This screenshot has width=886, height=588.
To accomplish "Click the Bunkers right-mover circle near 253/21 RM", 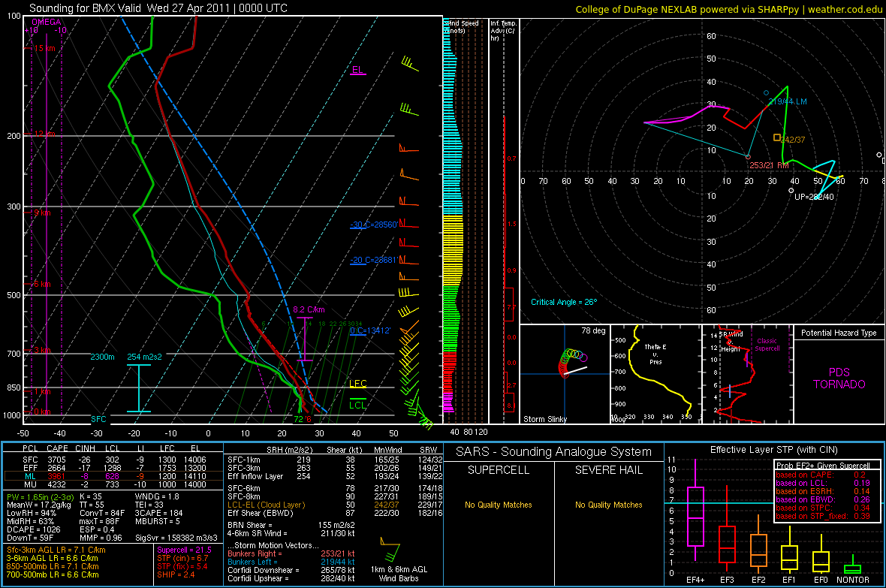I will pyautogui.click(x=748, y=157).
